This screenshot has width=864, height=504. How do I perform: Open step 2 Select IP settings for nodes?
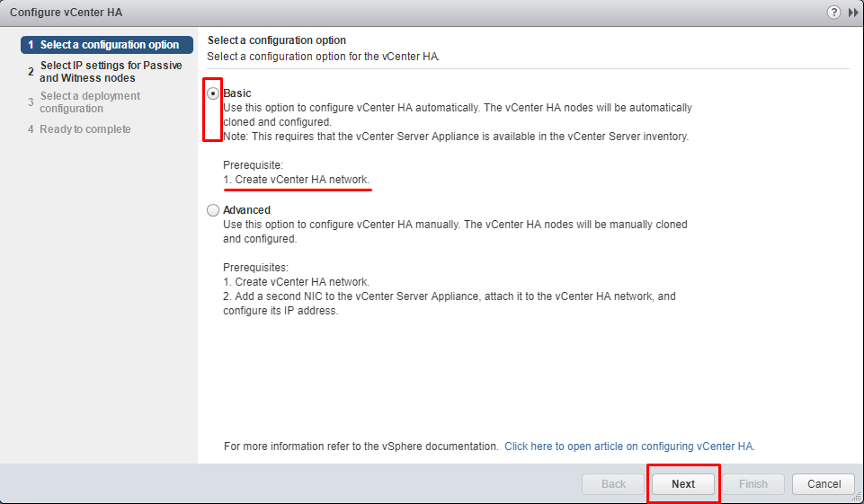click(x=107, y=72)
